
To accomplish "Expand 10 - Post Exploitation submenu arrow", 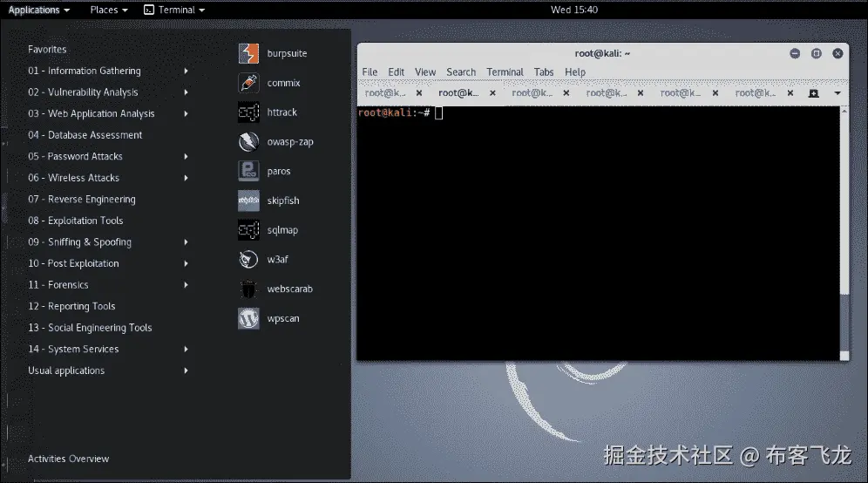I will [186, 263].
